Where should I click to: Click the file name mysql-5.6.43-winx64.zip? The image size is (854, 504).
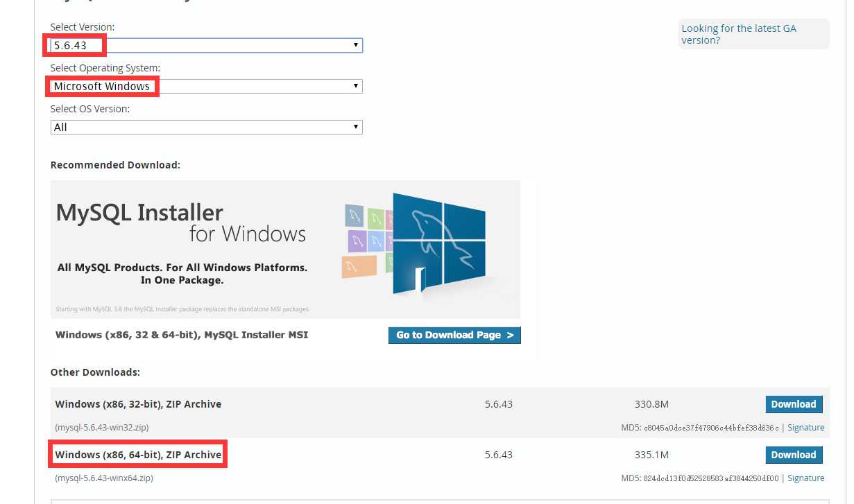104,478
